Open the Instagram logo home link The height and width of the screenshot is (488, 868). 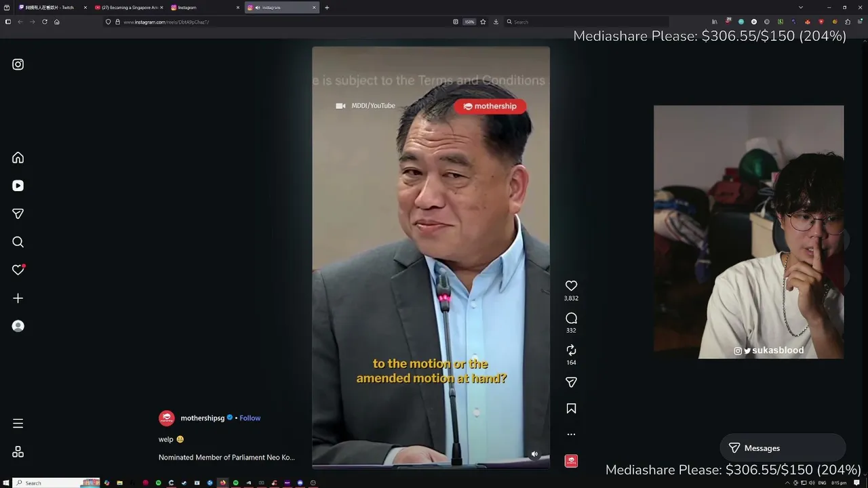click(18, 64)
